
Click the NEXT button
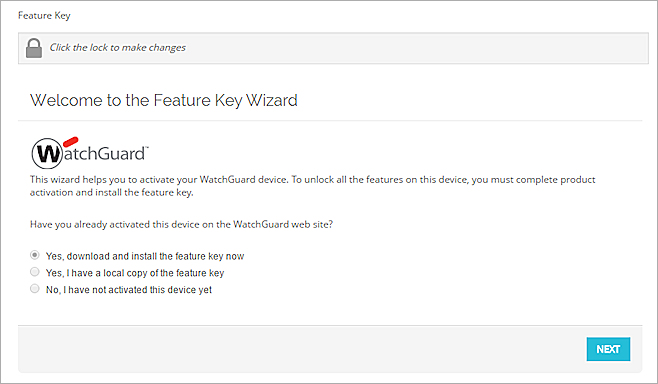coord(608,349)
